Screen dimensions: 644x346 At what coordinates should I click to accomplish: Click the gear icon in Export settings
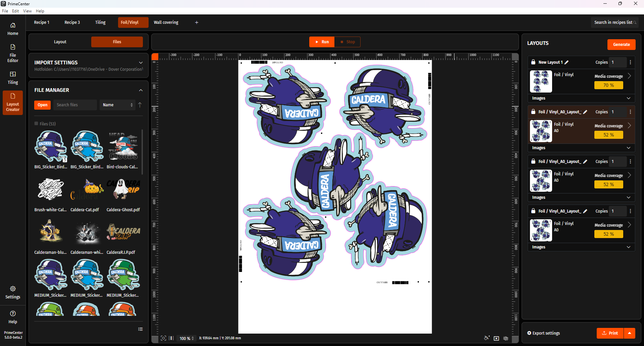[x=529, y=333]
